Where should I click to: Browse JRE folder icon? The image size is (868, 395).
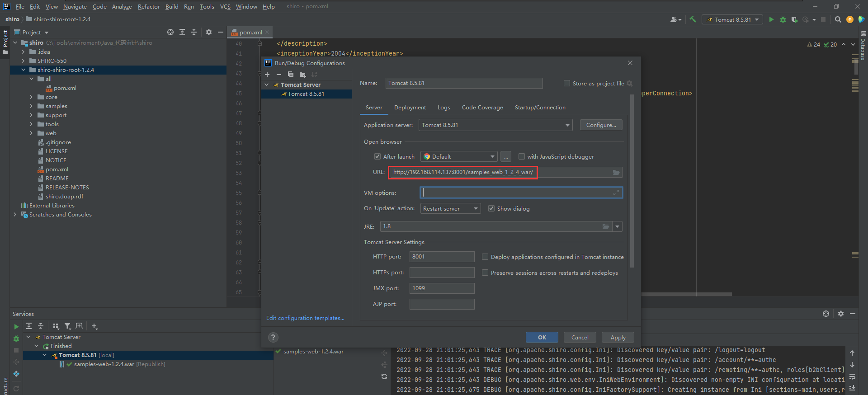606,226
